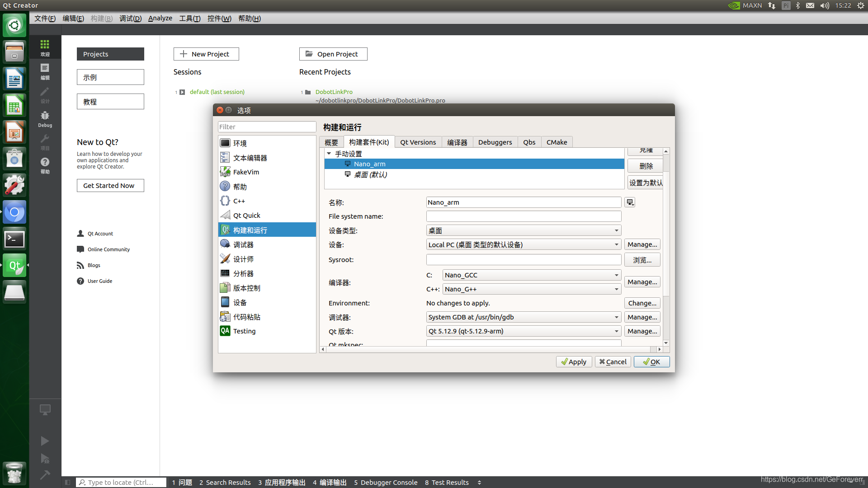Click the Cancel button

613,362
